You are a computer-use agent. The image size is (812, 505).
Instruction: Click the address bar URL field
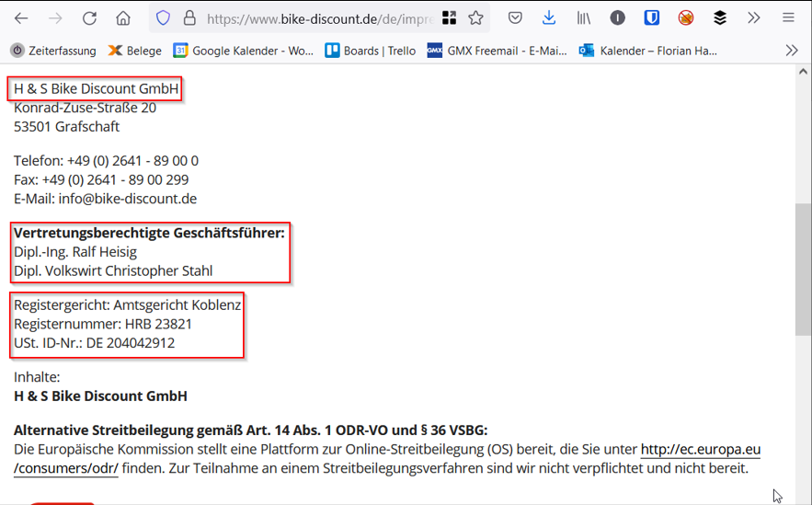click(319, 19)
